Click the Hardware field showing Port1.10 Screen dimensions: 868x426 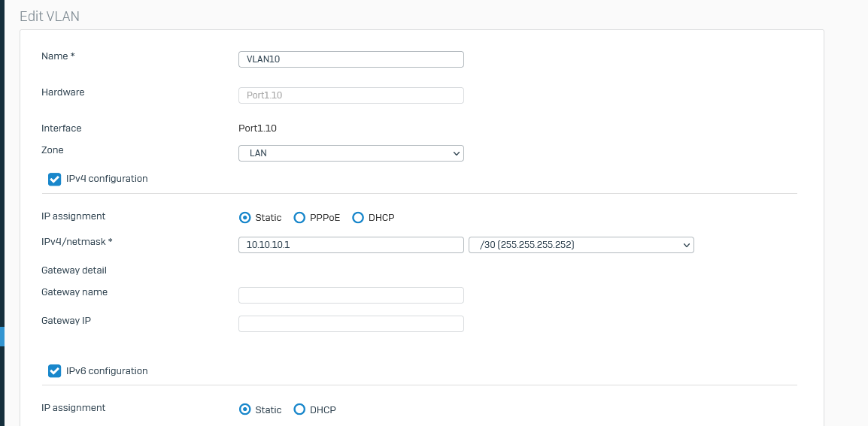pyautogui.click(x=351, y=95)
